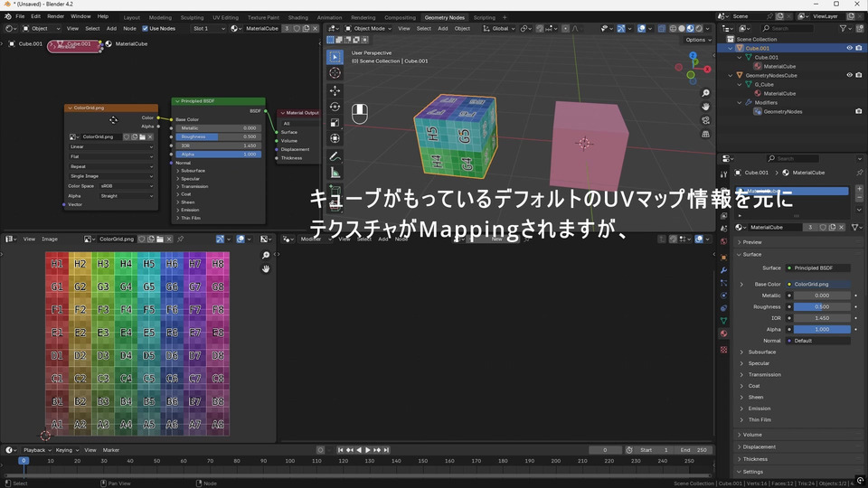Activate the 3D Cursor tool

tap(335, 73)
